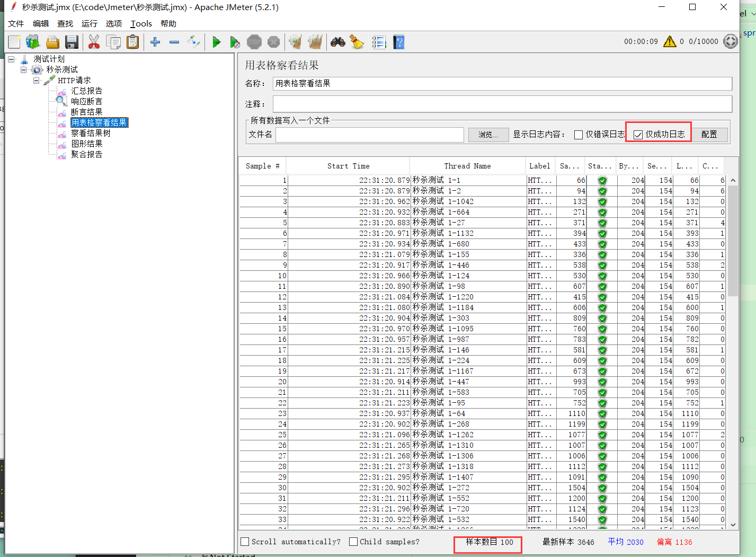The width and height of the screenshot is (756, 557).
Task: Click the results table vertical scrollbar thumb
Action: coord(733,241)
